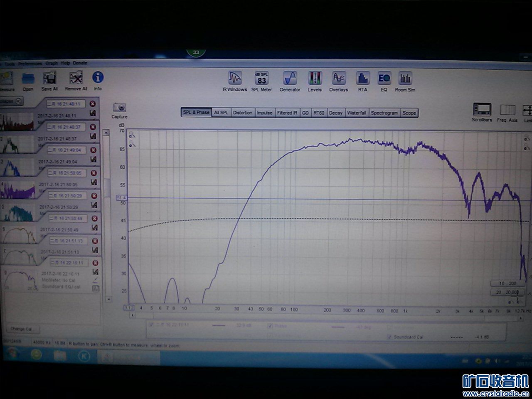Image resolution: width=532 pixels, height=399 pixels.
Task: Open the signal Generator
Action: coord(290,81)
